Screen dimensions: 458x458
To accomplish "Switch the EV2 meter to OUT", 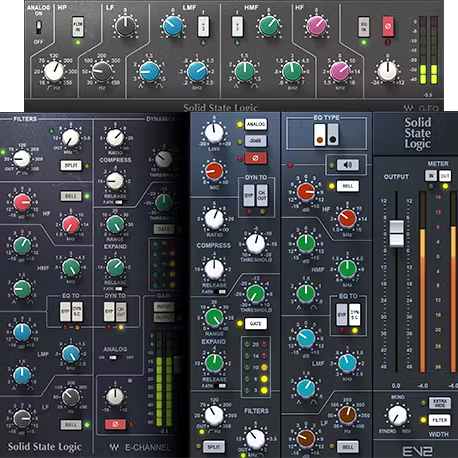I will tap(445, 176).
